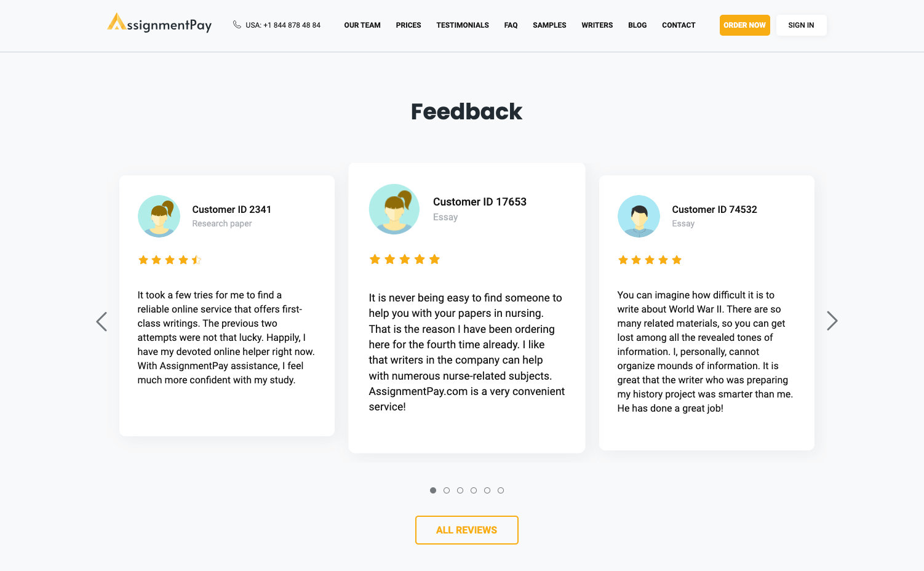This screenshot has height=571, width=924.
Task: Click the half-star rating on Customer 2341's review
Action: (196, 260)
